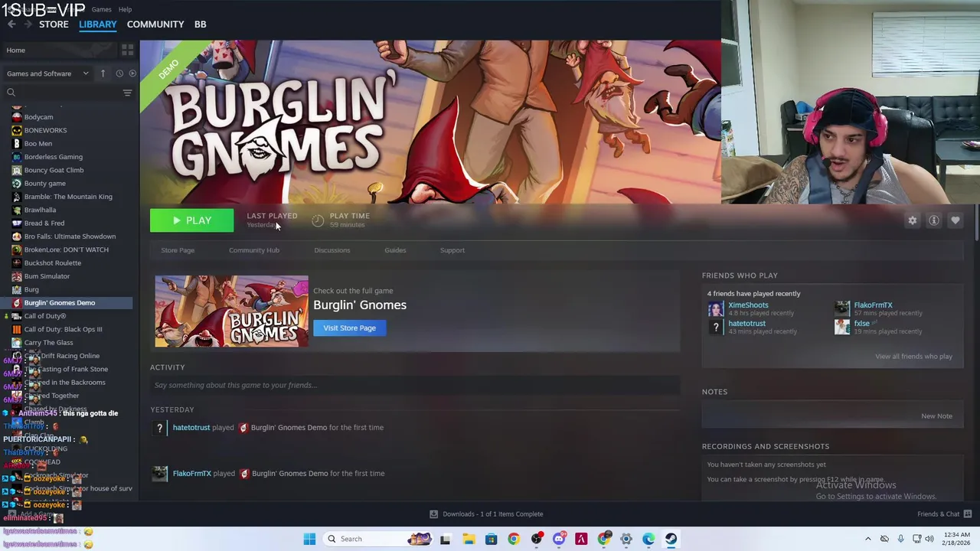
Task: Select Bum Simulator in the list
Action: point(47,276)
